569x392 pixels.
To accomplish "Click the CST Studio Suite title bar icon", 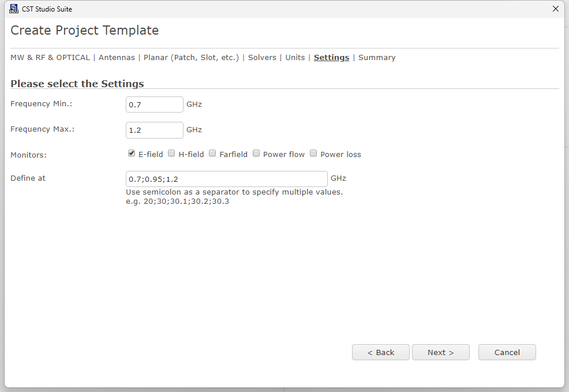I will click(14, 9).
